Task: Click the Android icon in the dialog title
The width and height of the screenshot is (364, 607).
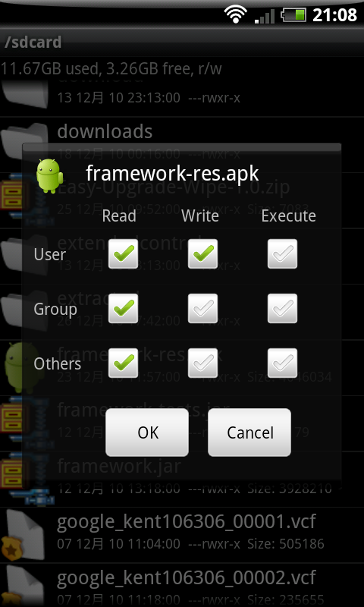Action: point(49,176)
